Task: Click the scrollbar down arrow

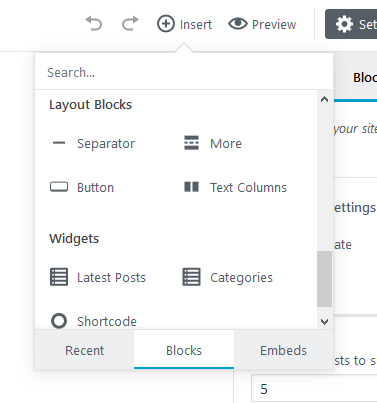Action: point(324,322)
